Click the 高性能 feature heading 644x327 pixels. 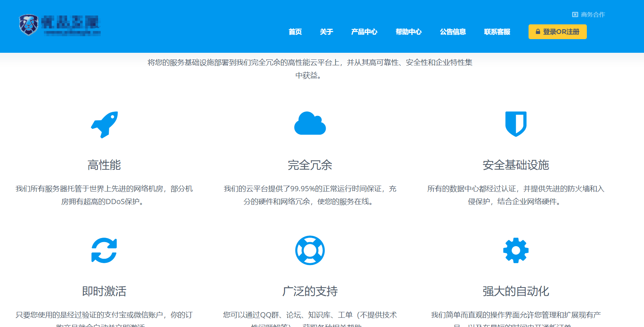(104, 165)
